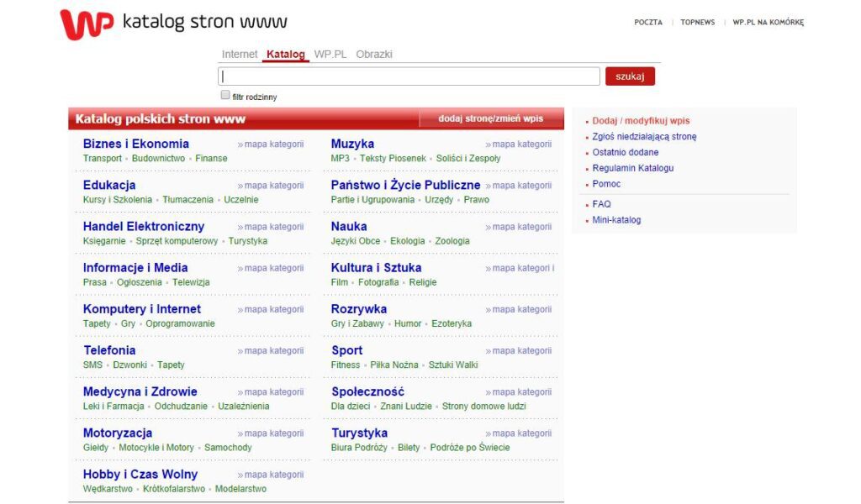Screen dimensions: 861x504
Task: Open the Piłka Nożna subcategory
Action: pyautogui.click(x=394, y=365)
